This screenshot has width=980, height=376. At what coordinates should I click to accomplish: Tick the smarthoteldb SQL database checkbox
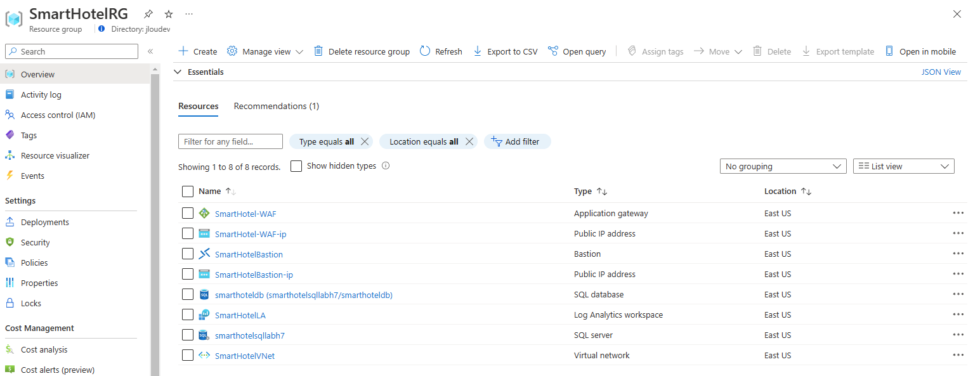pos(188,294)
